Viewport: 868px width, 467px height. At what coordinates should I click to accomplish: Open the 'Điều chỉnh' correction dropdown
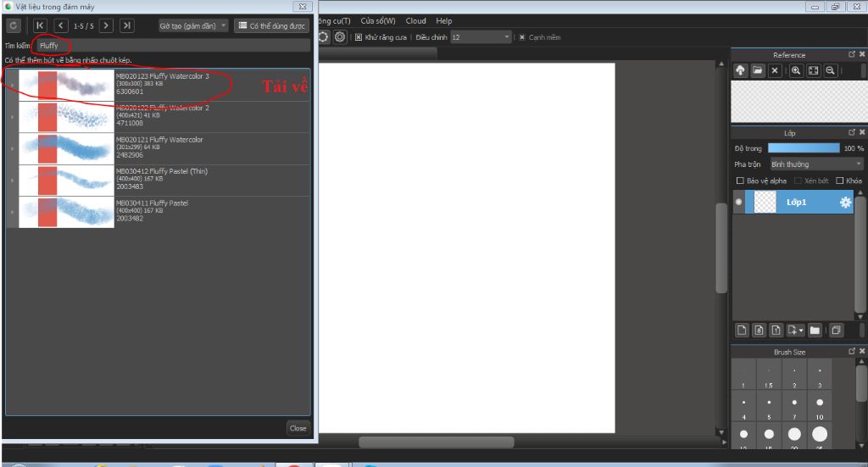tap(481, 37)
